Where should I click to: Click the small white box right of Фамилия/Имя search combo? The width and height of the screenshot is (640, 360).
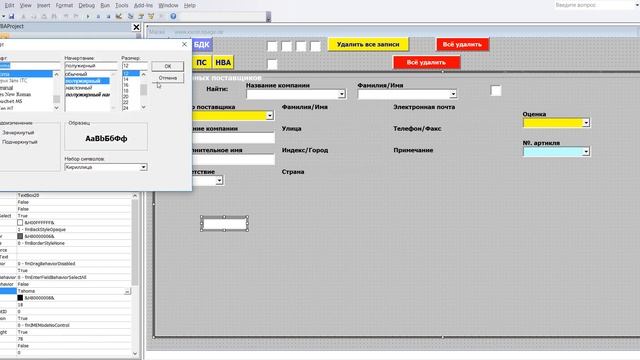click(496, 91)
